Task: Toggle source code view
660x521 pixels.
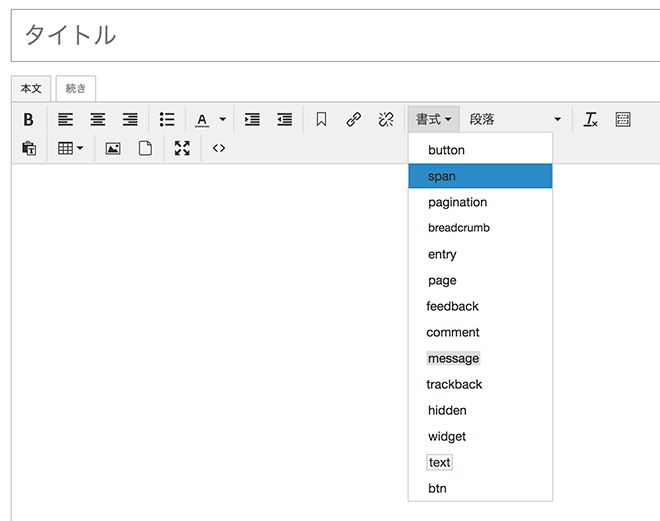Action: click(219, 148)
